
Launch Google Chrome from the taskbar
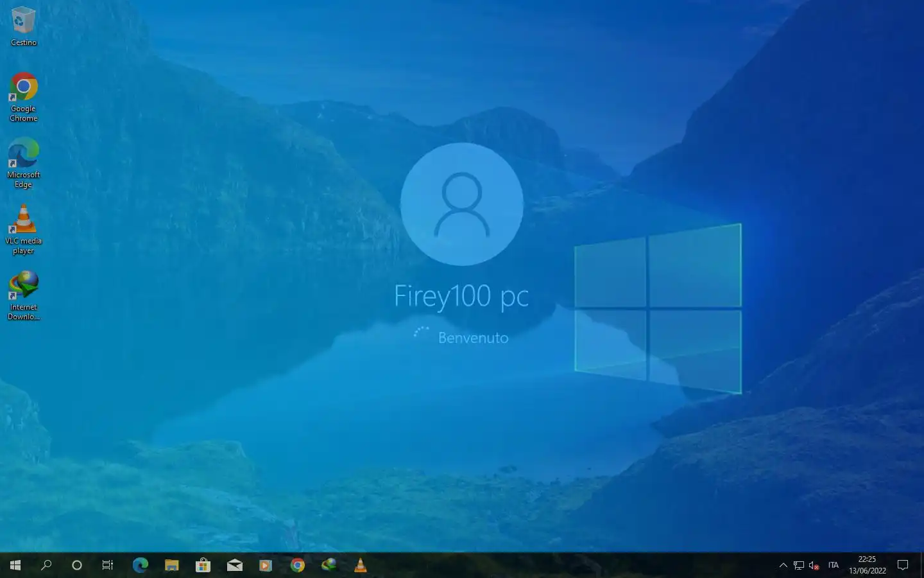pyautogui.click(x=297, y=565)
